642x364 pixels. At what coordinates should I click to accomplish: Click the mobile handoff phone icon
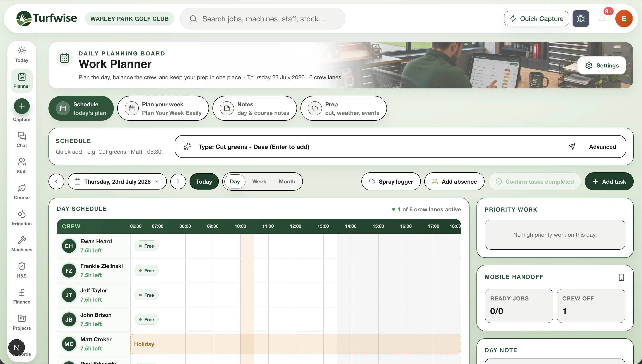coord(621,277)
